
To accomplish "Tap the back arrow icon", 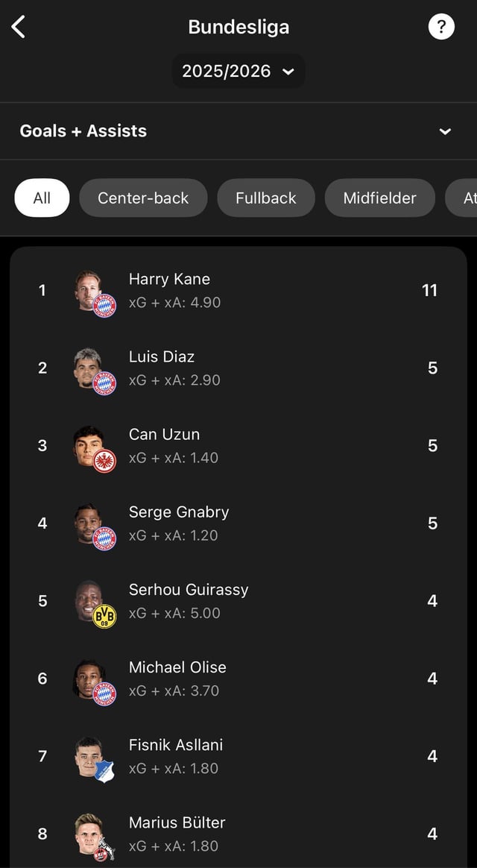I will 19,27.
